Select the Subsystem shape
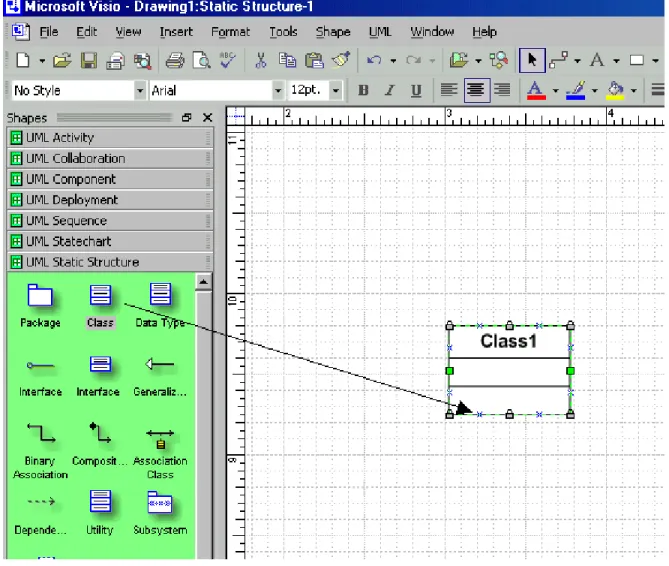 (x=160, y=512)
